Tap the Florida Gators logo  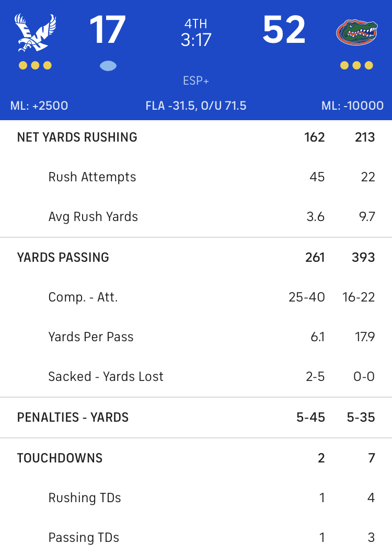tap(356, 32)
